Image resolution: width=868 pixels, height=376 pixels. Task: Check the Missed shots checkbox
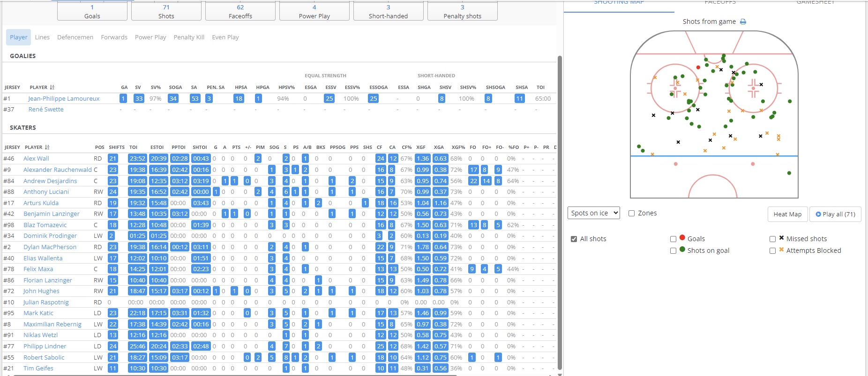pyautogui.click(x=772, y=239)
